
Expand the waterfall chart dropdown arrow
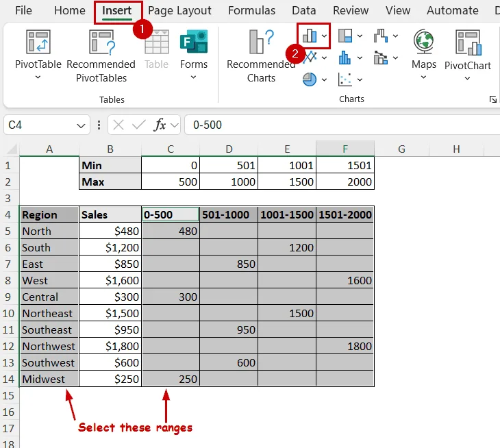[395, 36]
